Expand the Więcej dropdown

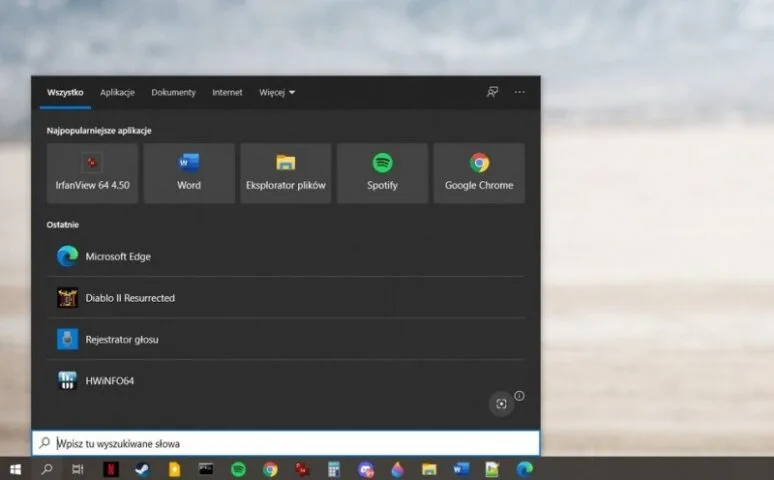[277, 92]
